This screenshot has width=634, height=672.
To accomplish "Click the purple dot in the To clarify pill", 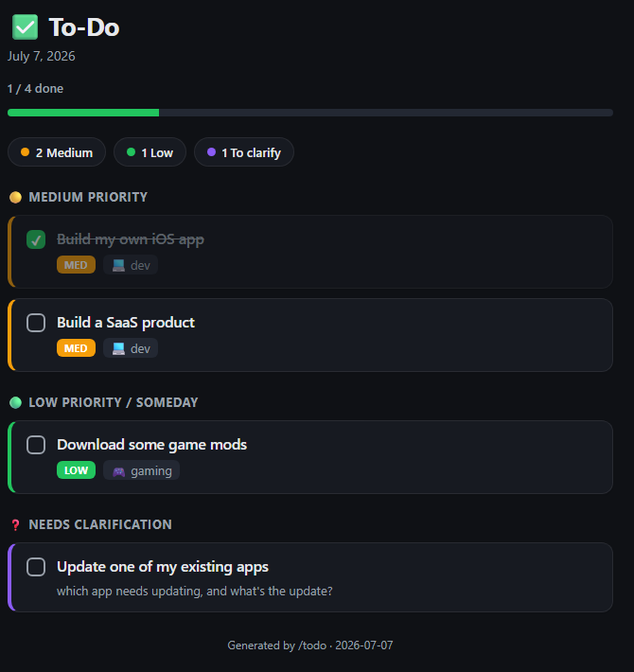I will point(211,152).
